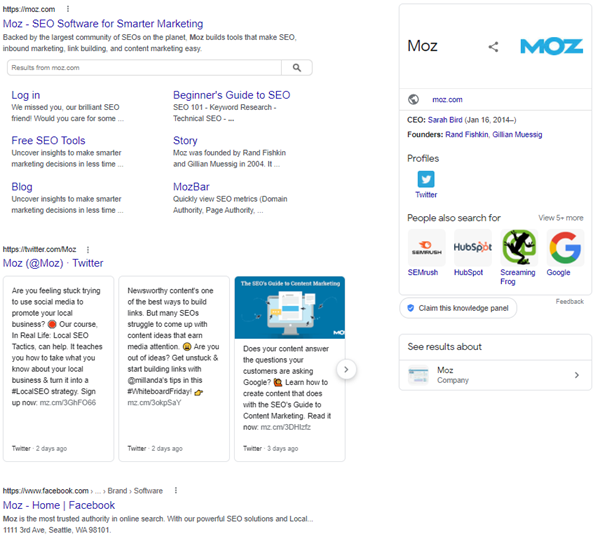
Task: Click the Gillian Muessig founder link
Action: 517,134
